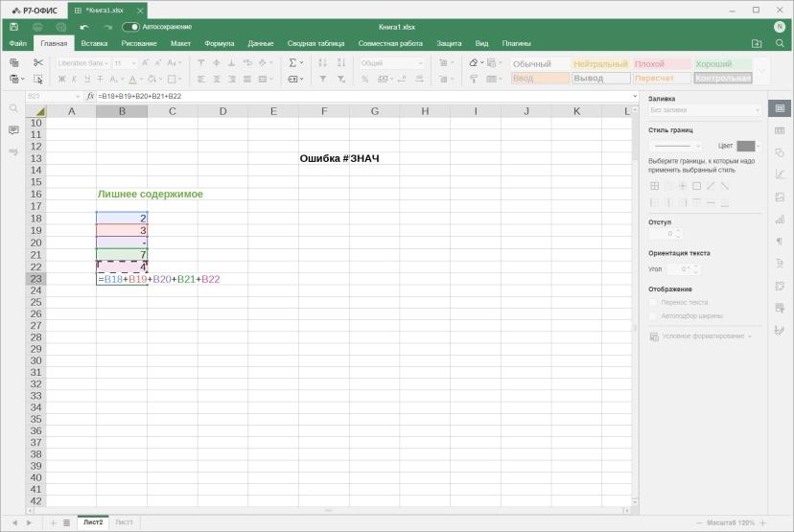Increase the font size
Viewport: 794px width, 532px height.
tap(146, 62)
